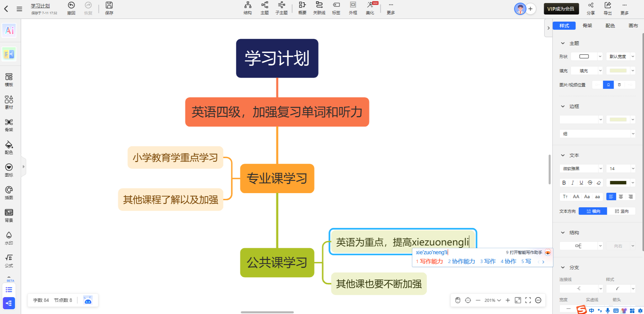
Task: Click the 美化 beautify icon
Action: pyautogui.click(x=370, y=8)
